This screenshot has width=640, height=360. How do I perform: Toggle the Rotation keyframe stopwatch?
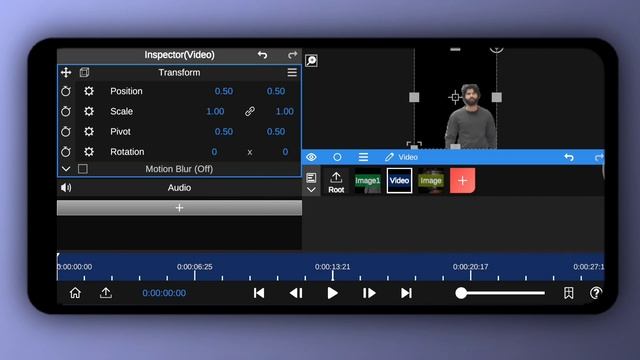click(66, 152)
